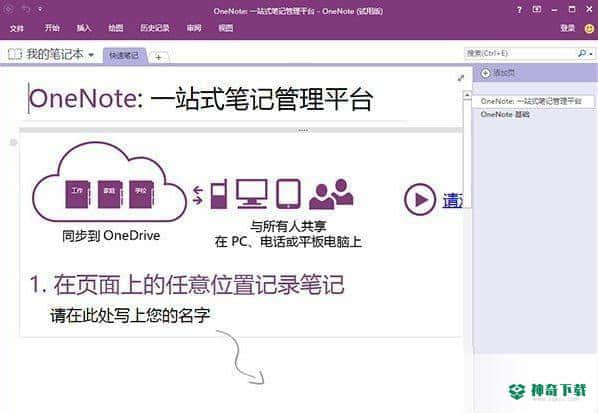598x413 pixels.
Task: Open the search scope dropdown arrow
Action: pos(591,54)
